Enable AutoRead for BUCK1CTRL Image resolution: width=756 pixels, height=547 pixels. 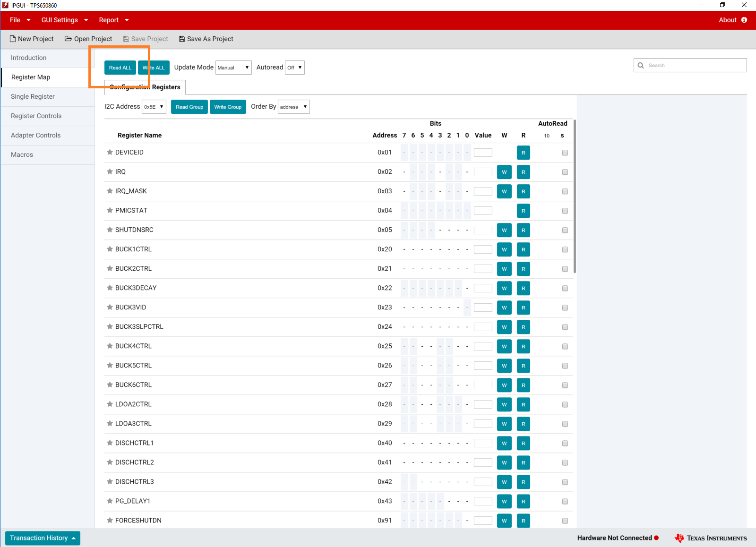click(x=565, y=249)
